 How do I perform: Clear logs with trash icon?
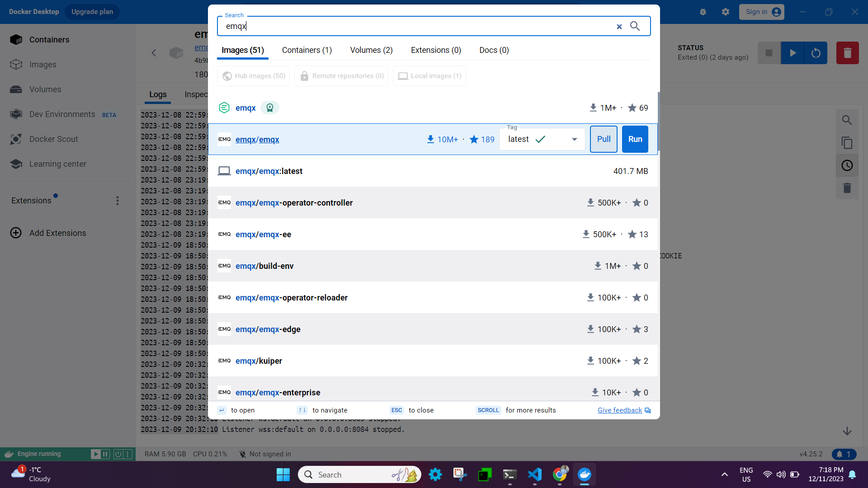click(x=847, y=188)
